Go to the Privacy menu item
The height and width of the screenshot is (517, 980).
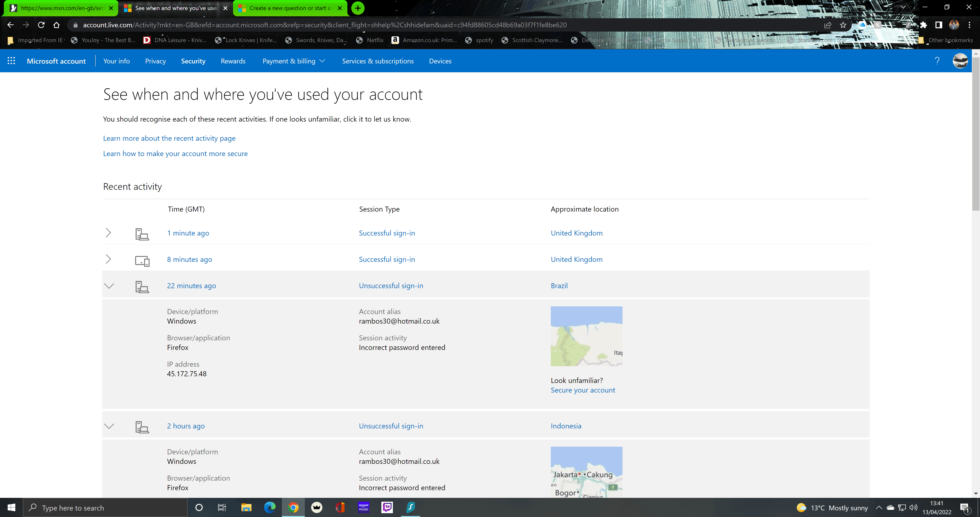point(155,61)
